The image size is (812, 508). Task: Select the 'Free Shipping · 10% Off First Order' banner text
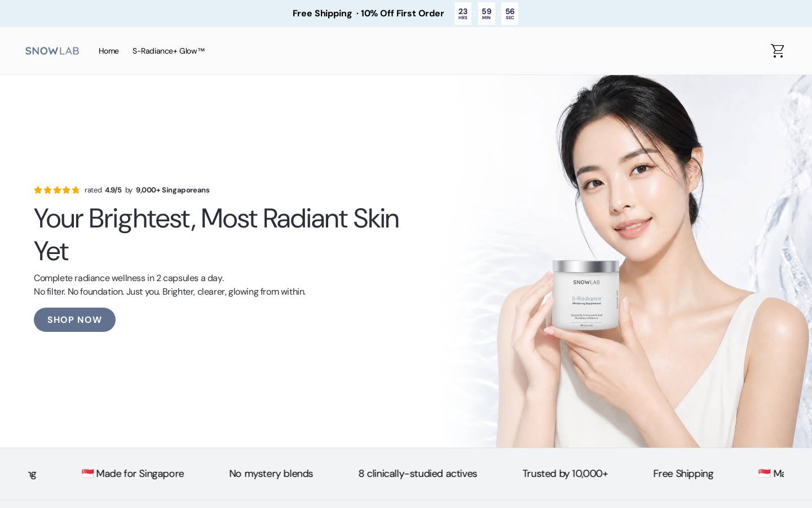pos(368,14)
